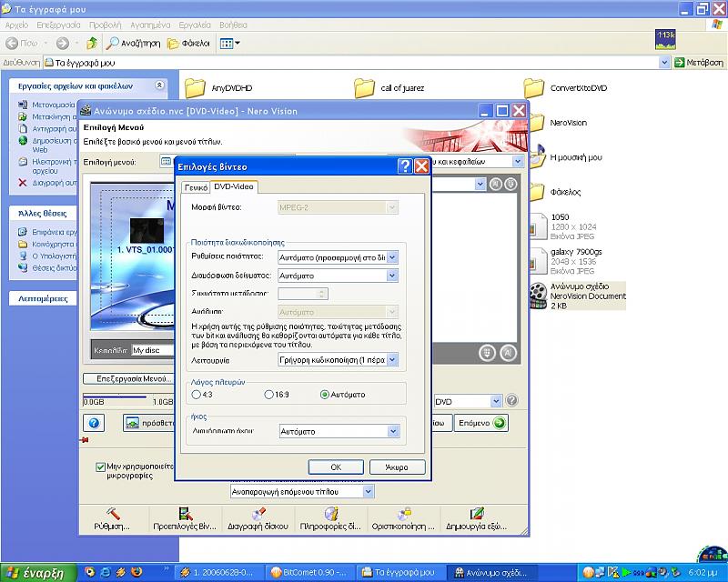
Task: Open Explorer address bar dropdown
Action: click(x=664, y=62)
